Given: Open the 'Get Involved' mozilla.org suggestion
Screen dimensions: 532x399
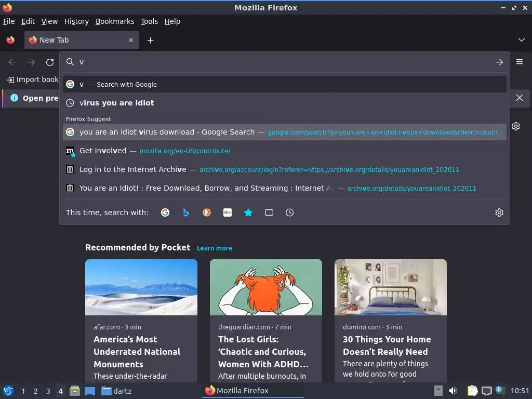Looking at the screenshot, I should [285, 151].
